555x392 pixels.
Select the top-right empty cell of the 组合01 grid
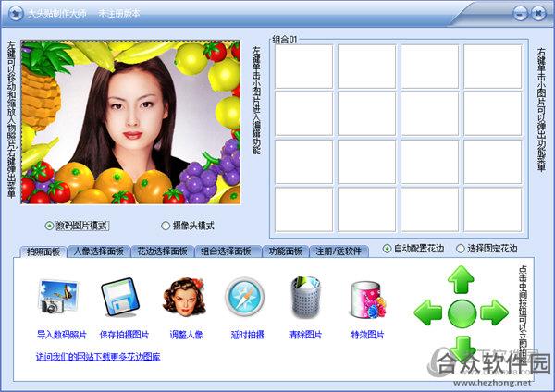coord(493,67)
